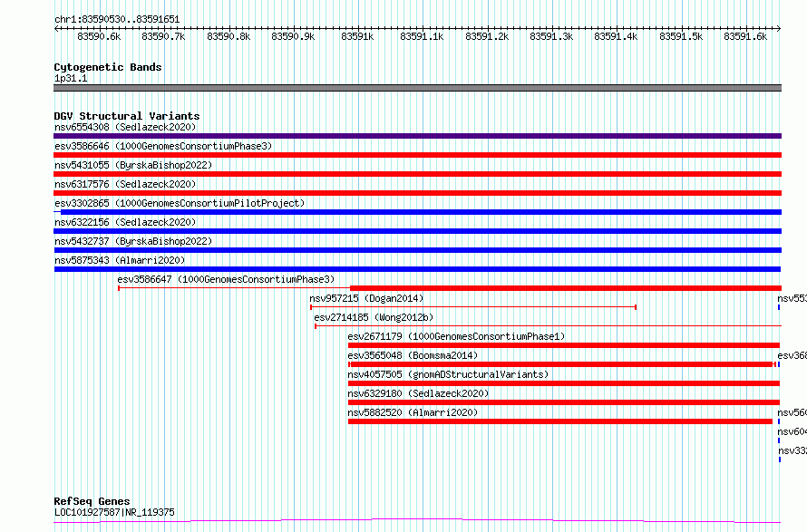807x532 pixels.
Task: Select the DGV Structural Variants track title
Action: (127, 116)
